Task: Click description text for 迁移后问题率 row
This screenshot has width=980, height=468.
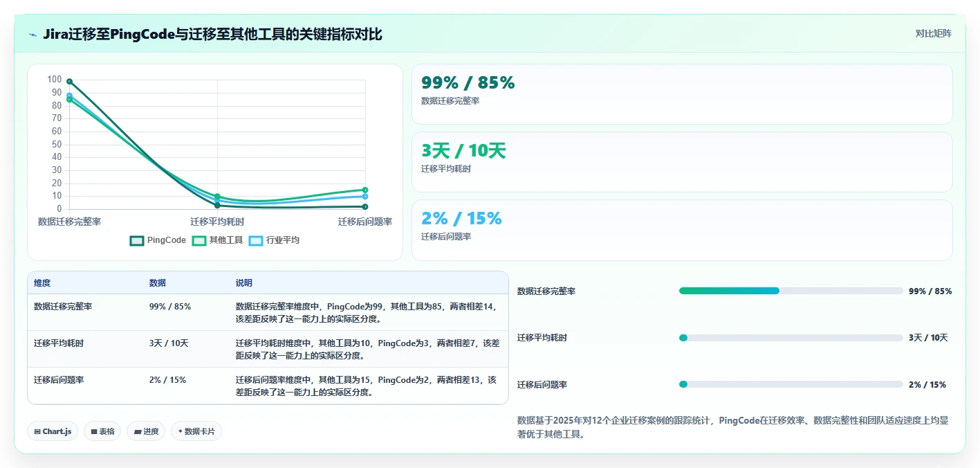Action: coord(367,386)
